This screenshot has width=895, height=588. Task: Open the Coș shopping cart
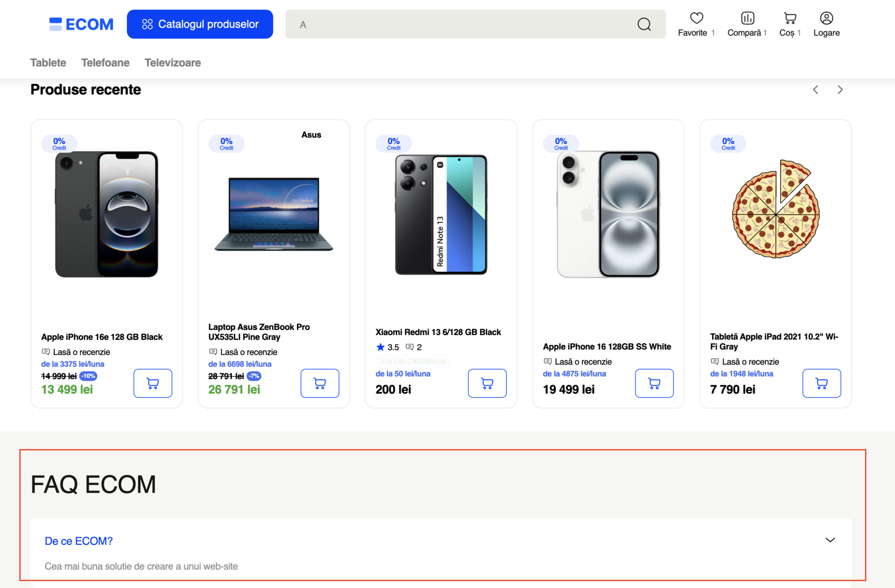(790, 19)
